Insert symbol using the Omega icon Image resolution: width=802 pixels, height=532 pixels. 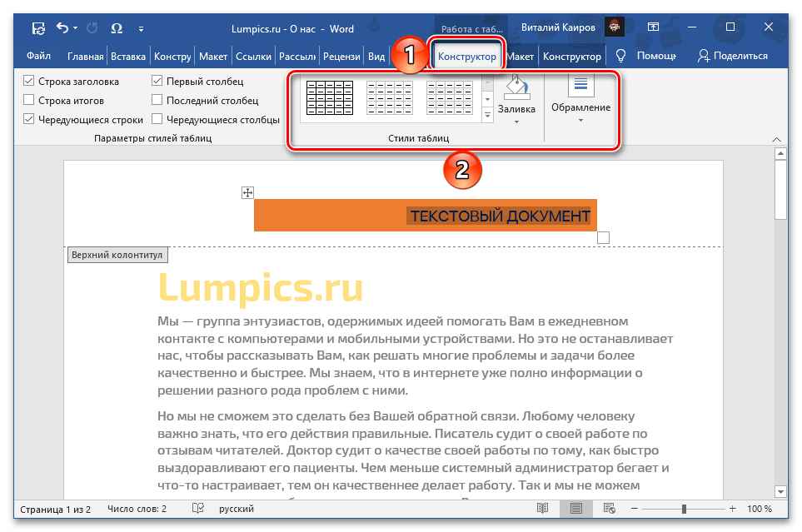[117, 28]
